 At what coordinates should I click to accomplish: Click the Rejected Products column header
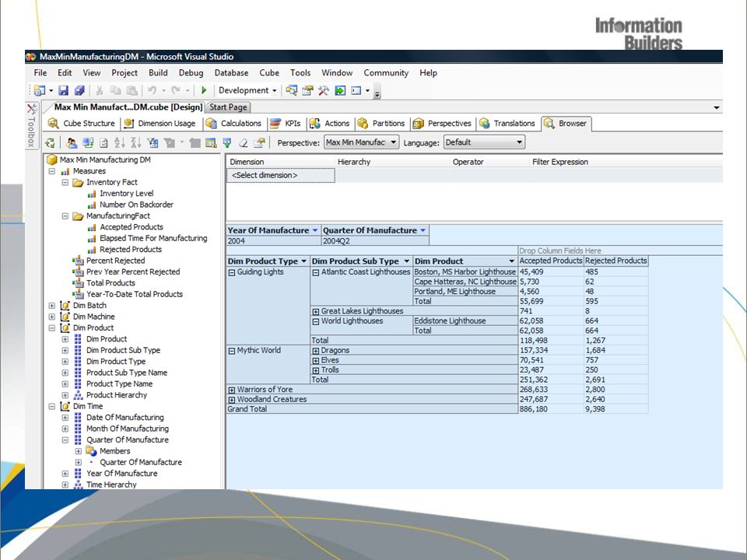(x=616, y=261)
